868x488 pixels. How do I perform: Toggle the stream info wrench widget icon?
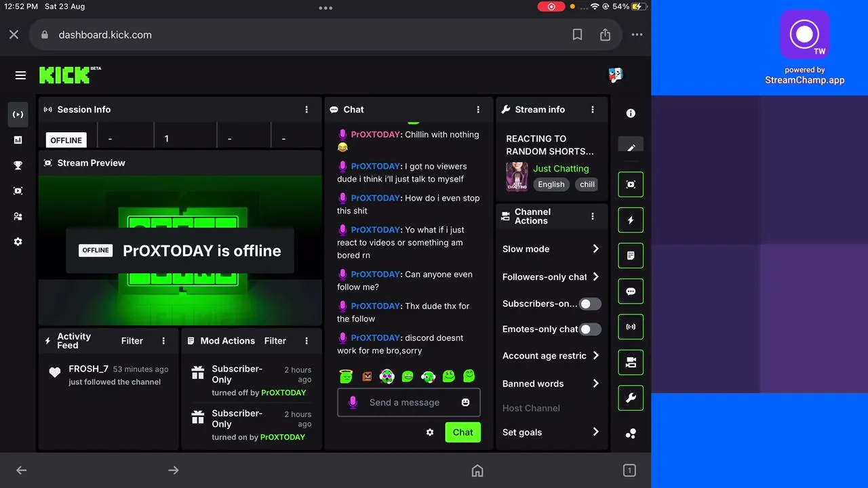[x=631, y=398]
